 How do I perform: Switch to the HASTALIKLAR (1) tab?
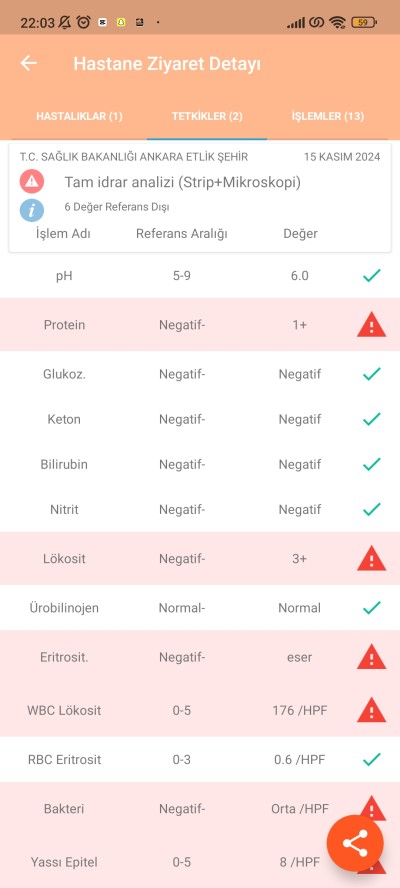[x=79, y=117]
